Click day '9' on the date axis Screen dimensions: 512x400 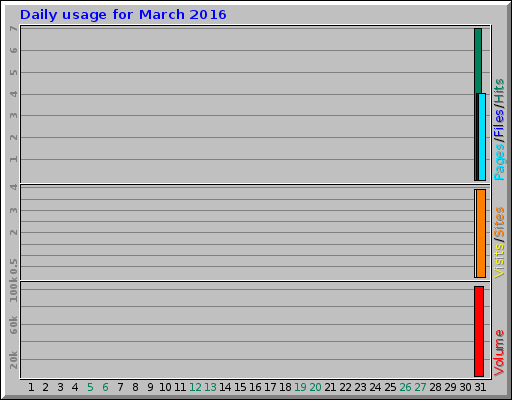click(150, 387)
